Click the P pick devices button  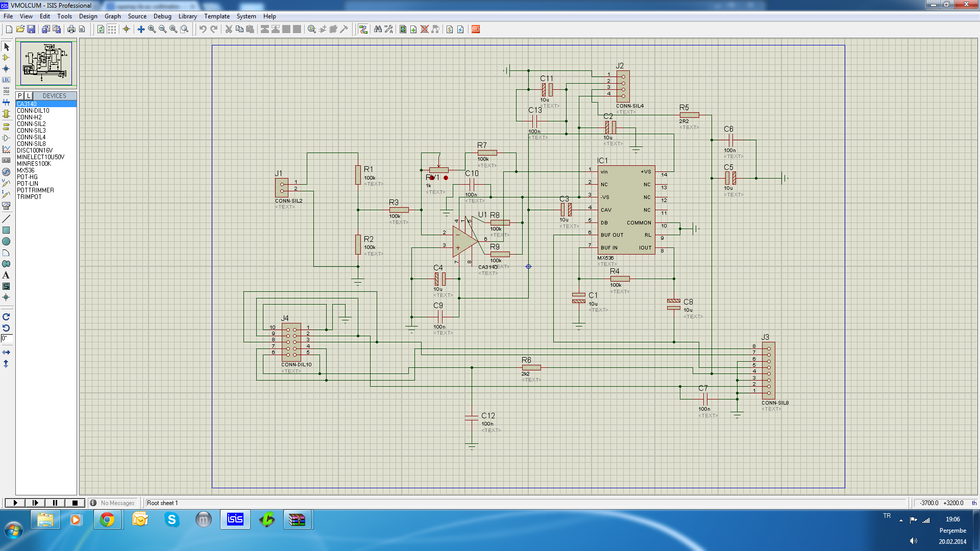click(20, 95)
